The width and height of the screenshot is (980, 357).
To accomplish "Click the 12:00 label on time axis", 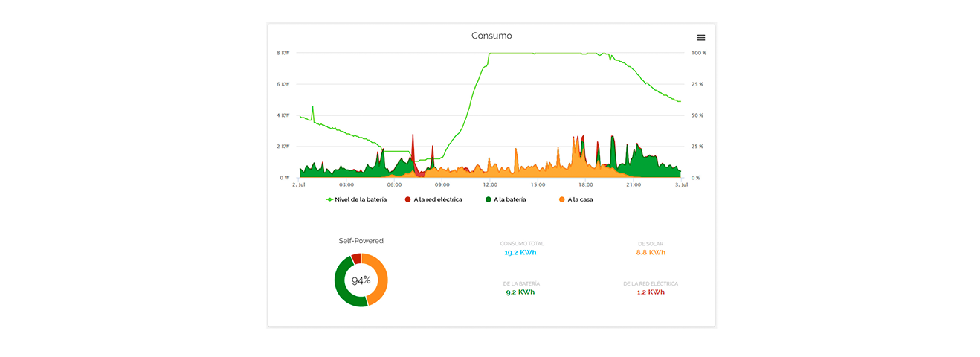I will (490, 184).
